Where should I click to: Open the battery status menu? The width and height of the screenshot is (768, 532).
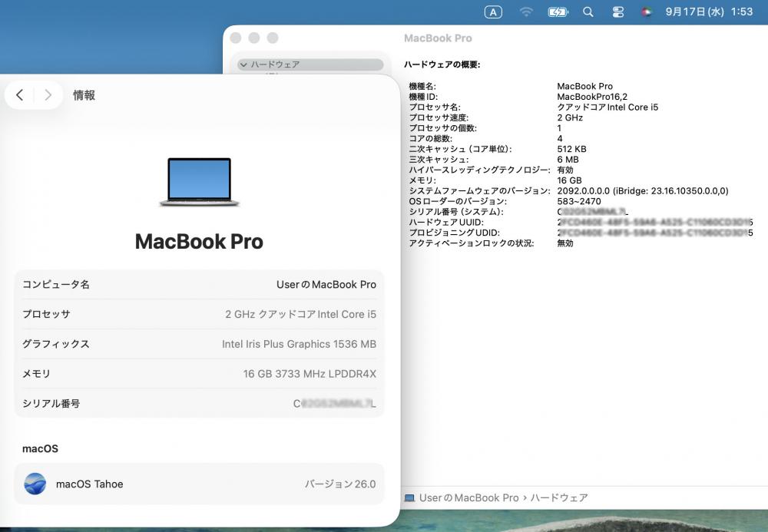coord(558,12)
